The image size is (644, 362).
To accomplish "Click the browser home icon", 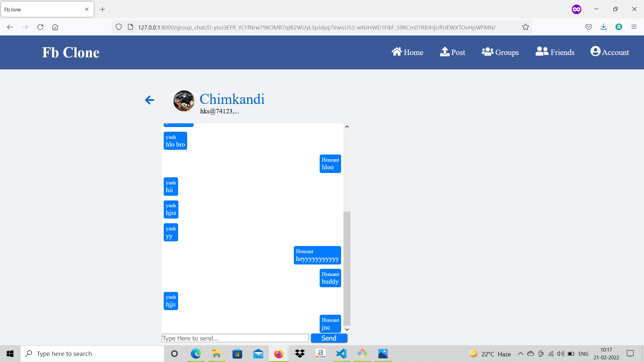I will point(55,27).
